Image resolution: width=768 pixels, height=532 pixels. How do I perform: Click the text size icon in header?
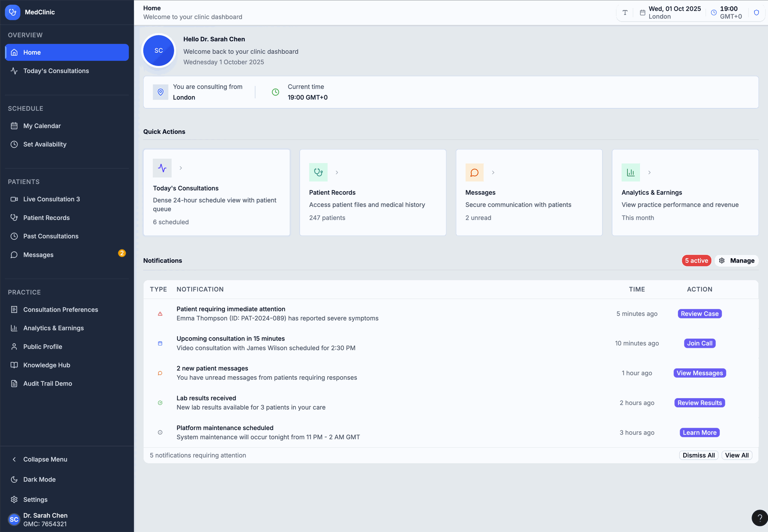pos(625,12)
